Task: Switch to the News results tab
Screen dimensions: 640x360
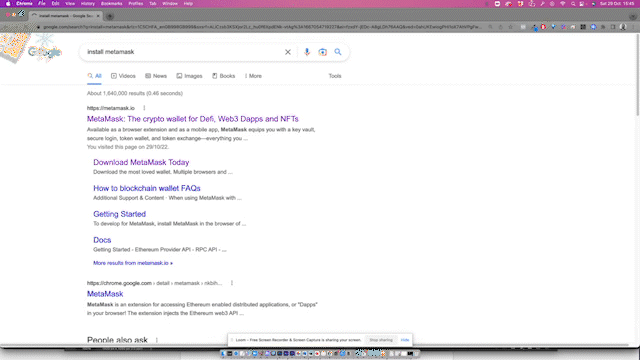Action: pyautogui.click(x=156, y=76)
